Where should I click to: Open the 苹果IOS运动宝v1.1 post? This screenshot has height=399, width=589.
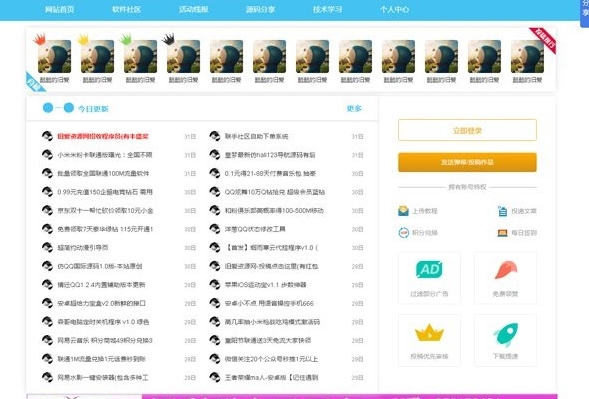pyautogui.click(x=265, y=285)
